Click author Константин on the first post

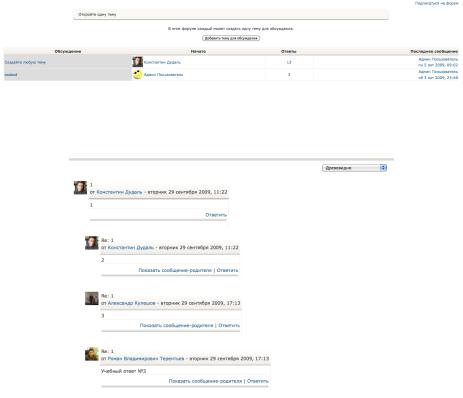(x=119, y=192)
